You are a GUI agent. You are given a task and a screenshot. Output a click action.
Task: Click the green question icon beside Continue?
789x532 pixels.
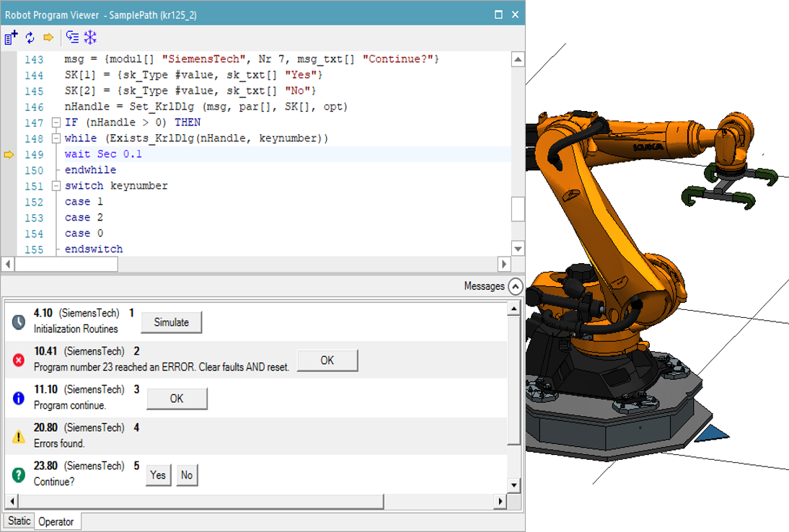click(19, 475)
